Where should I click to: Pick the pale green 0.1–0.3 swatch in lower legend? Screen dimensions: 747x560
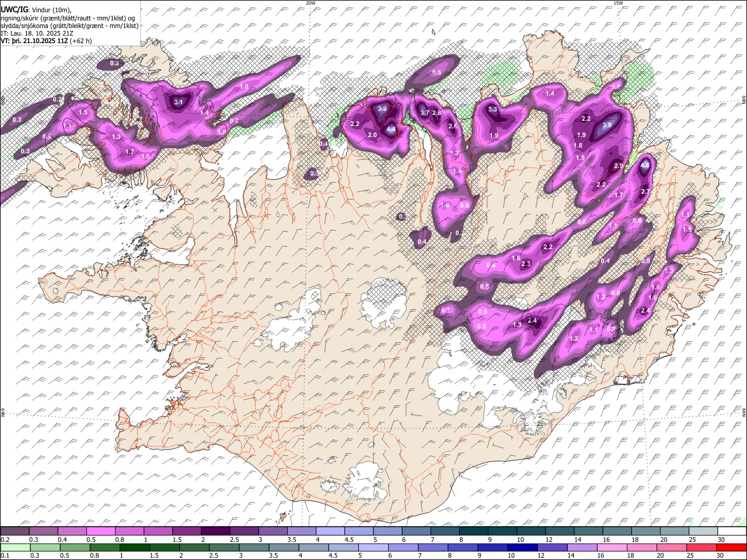[15, 547]
